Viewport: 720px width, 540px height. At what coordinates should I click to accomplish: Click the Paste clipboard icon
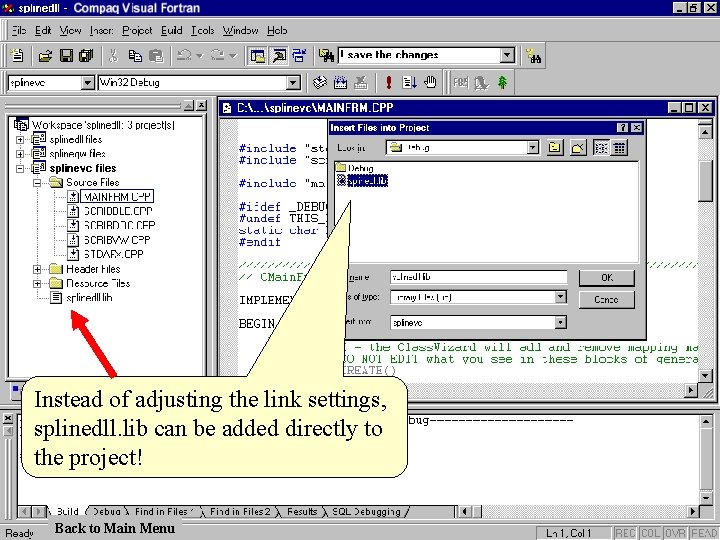click(x=156, y=56)
